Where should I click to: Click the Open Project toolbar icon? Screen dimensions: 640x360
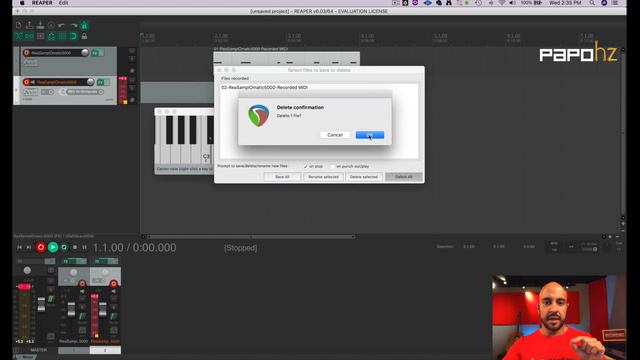click(x=29, y=25)
